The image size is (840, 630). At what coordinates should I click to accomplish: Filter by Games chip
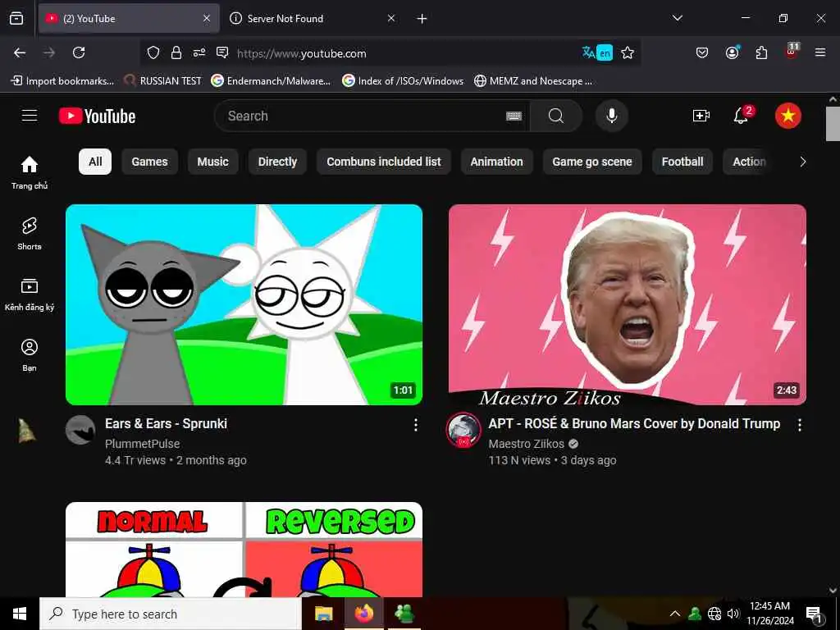149,162
